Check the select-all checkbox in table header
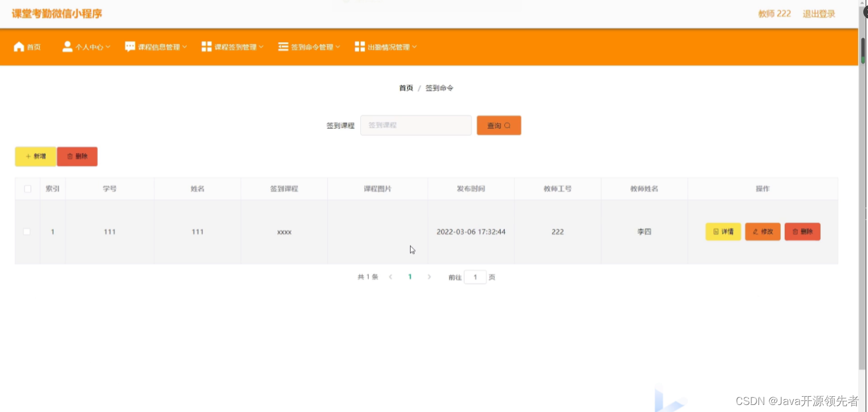 tap(27, 189)
